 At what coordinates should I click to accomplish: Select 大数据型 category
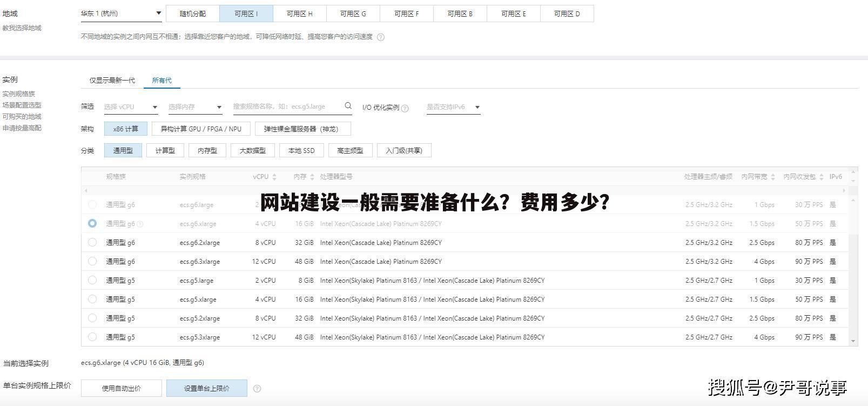(253, 150)
